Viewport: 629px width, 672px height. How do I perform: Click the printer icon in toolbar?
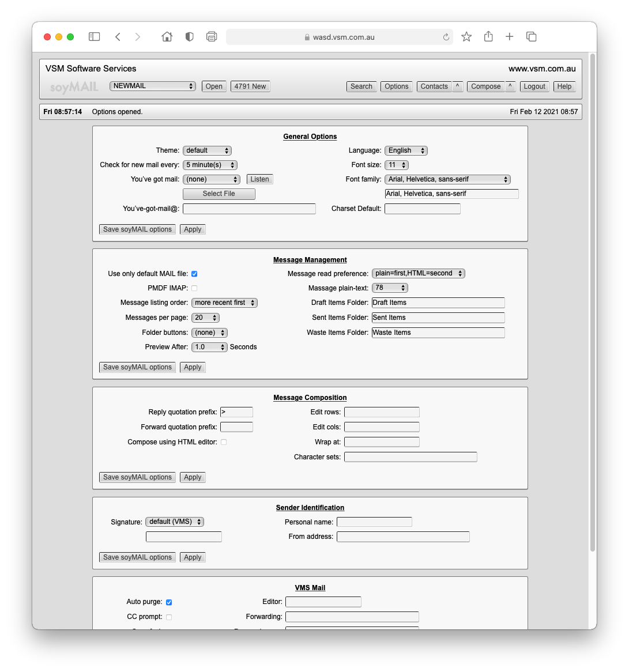click(x=212, y=37)
